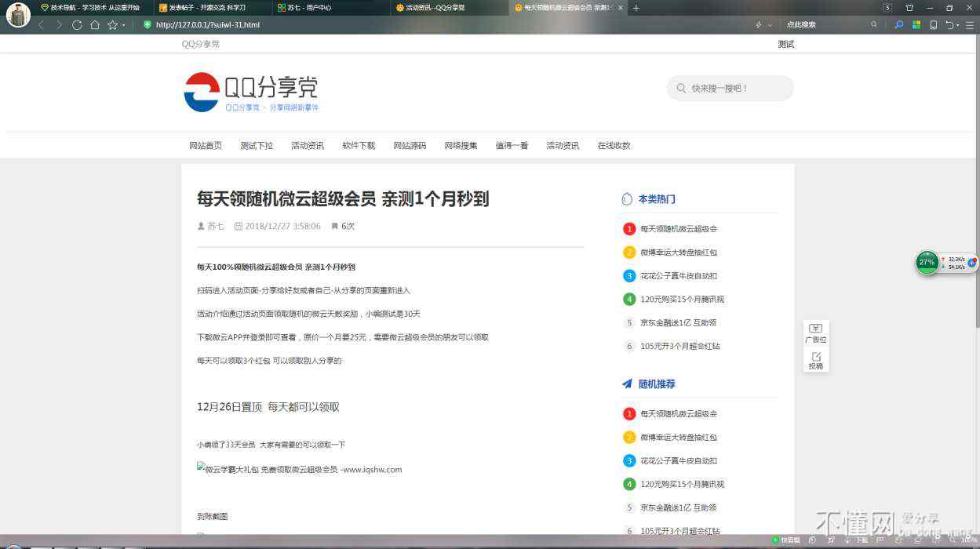
Task: Click the 6次 view count
Action: (x=348, y=226)
